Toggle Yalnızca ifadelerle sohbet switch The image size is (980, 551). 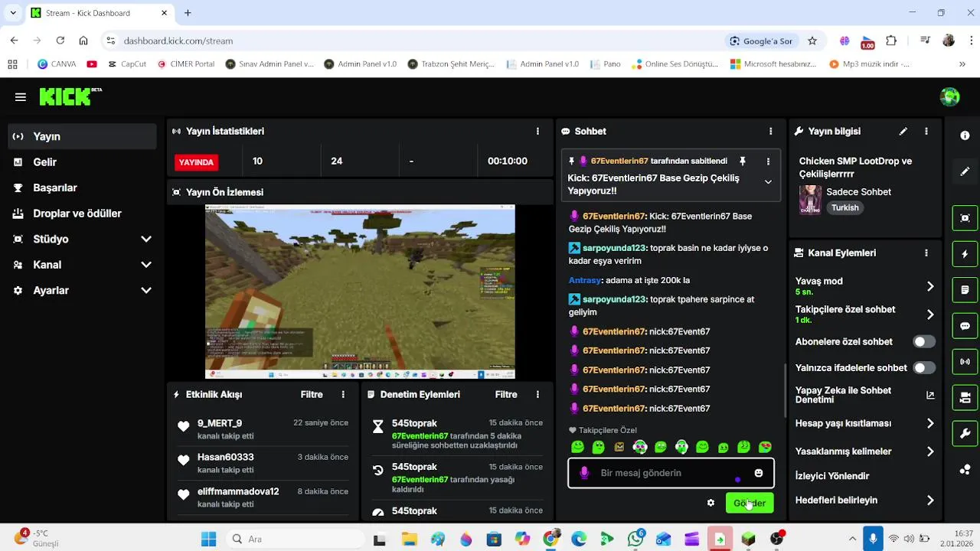point(924,368)
